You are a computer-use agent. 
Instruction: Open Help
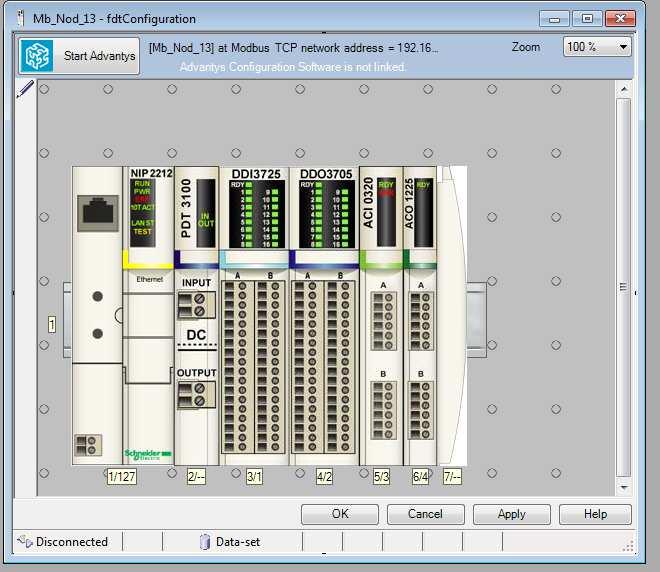pyautogui.click(x=595, y=514)
